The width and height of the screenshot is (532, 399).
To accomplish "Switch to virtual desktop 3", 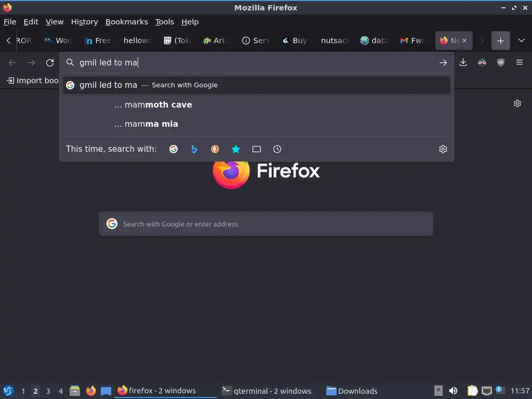I will [48, 391].
